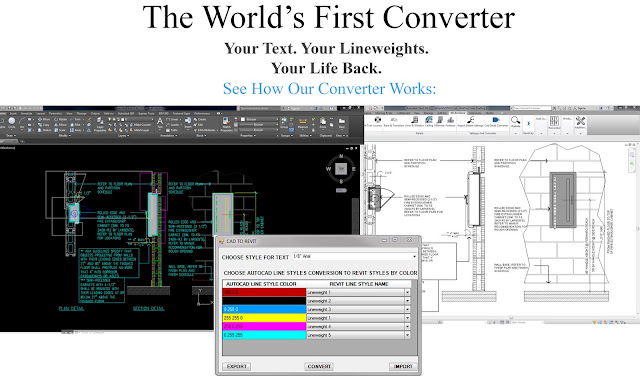Viewport: 640px width, 384px height.
Task: Open Lineweight 5 dropdown for cyan row
Action: click(407, 335)
